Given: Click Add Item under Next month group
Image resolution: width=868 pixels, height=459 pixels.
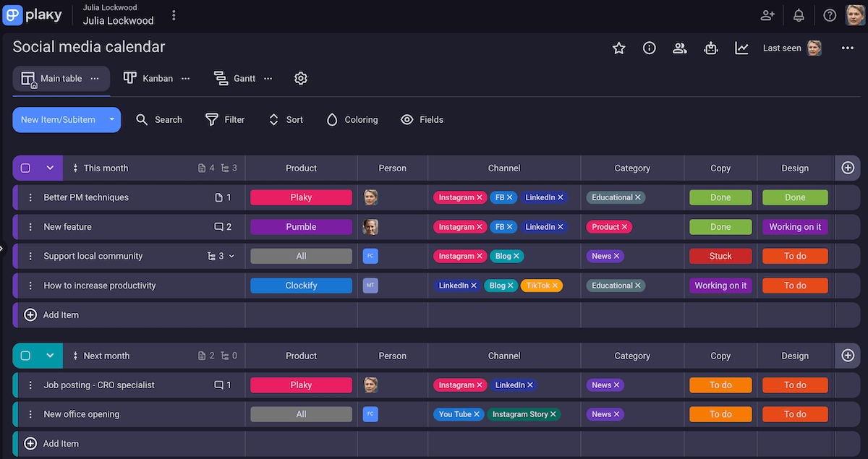Looking at the screenshot, I should (51, 443).
